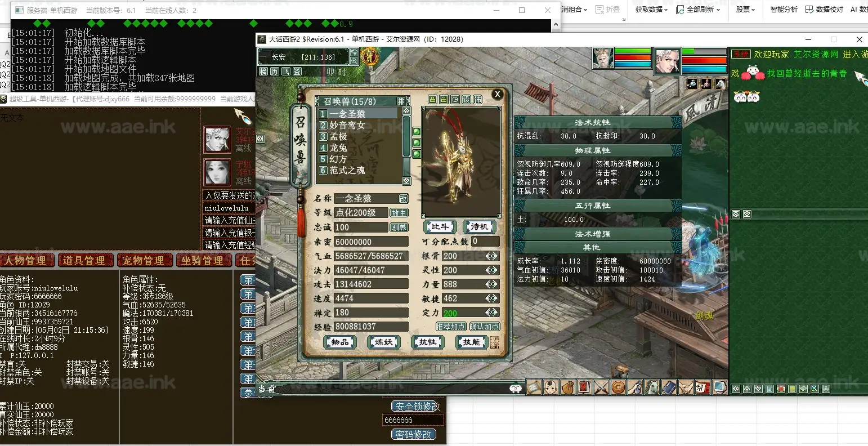Click the 炼妖 button in summon panel
Screen dimensions: 868x446
[x=383, y=342]
